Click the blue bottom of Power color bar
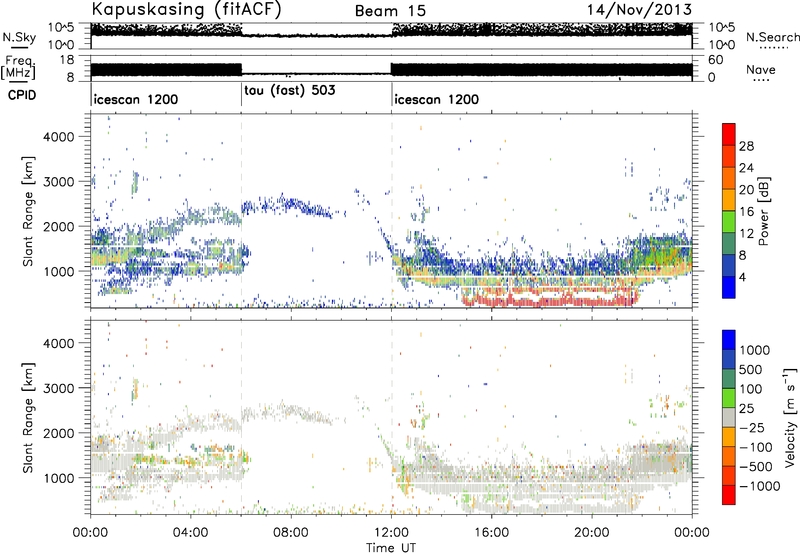800x554 pixels. (x=729, y=288)
